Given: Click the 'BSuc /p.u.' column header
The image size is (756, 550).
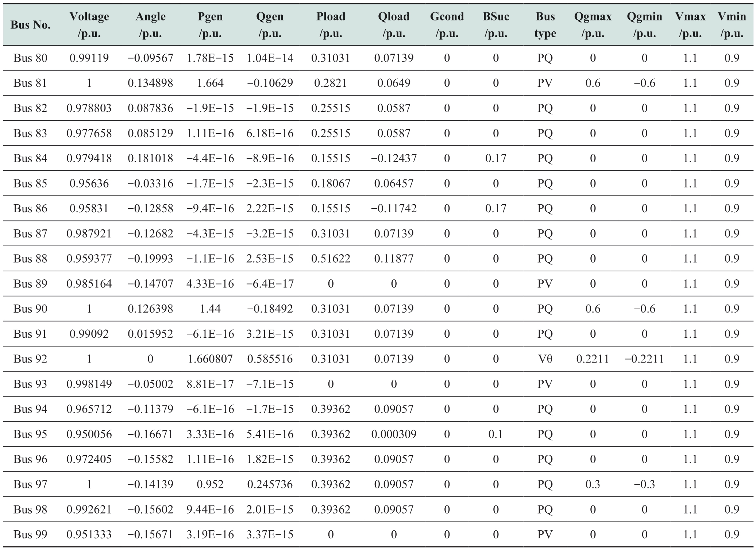Looking at the screenshot, I should 496,25.
